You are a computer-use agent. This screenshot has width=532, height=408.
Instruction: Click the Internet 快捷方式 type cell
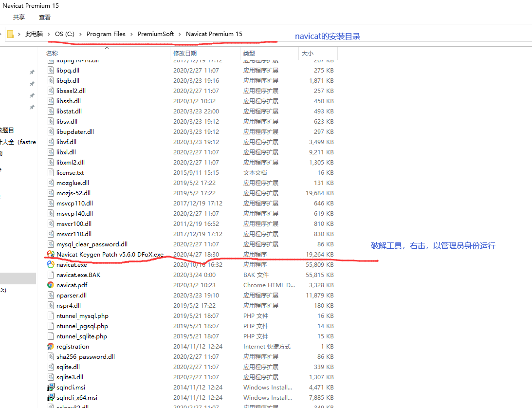pos(267,346)
